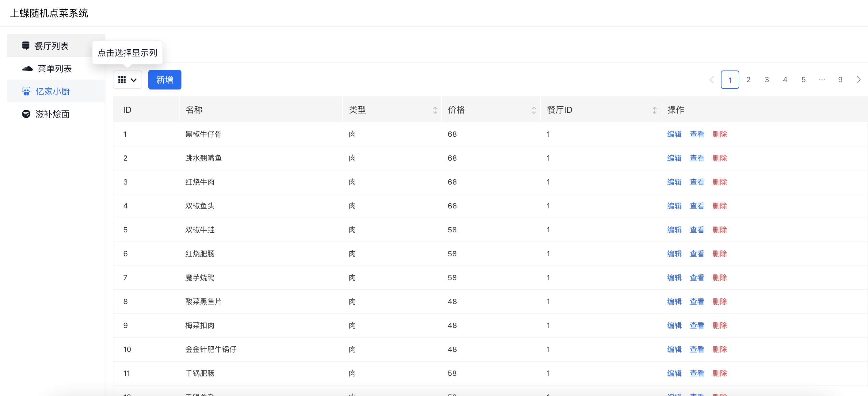Select 滋补烩面 in the sidebar
The width and height of the screenshot is (868, 396).
click(x=52, y=114)
